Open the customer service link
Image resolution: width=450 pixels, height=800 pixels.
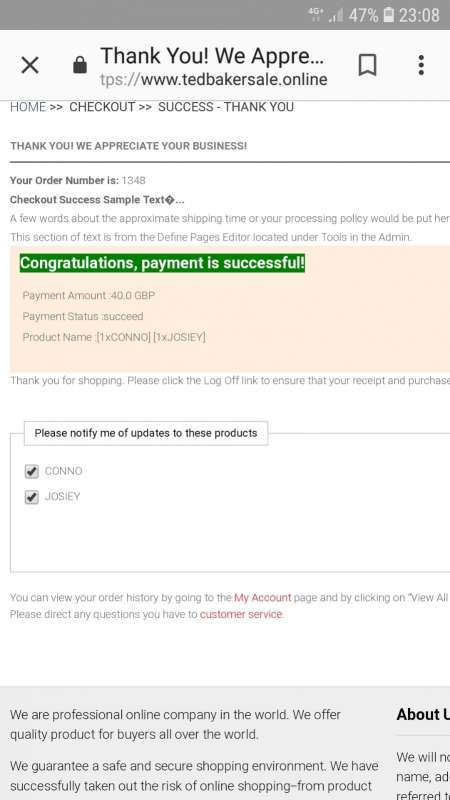pos(241,614)
